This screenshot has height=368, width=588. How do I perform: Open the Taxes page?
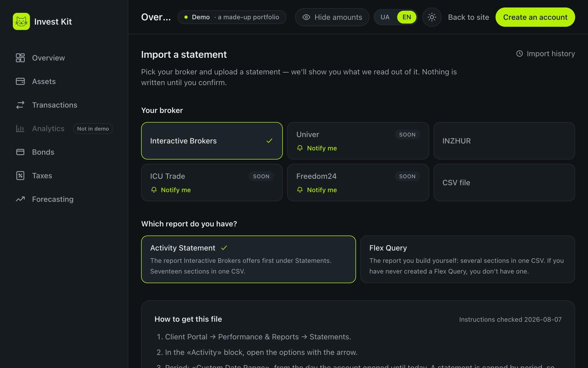coord(64,176)
